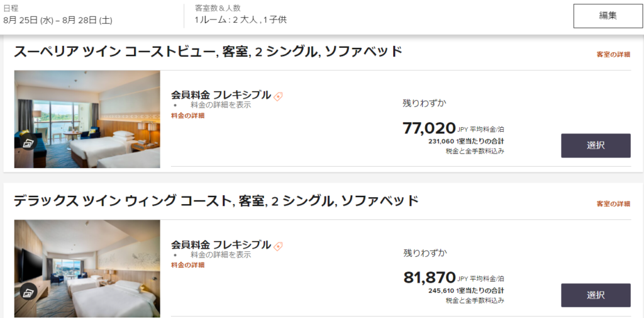The image size is (644, 318).
Task: Open 客室の詳細 for Superior Twin Coast View
Action: [x=613, y=54]
